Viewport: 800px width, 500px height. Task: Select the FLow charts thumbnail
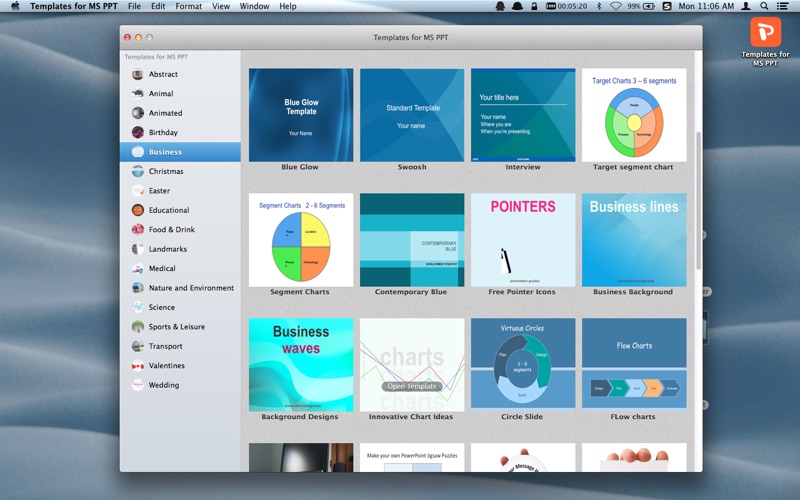coord(634,365)
